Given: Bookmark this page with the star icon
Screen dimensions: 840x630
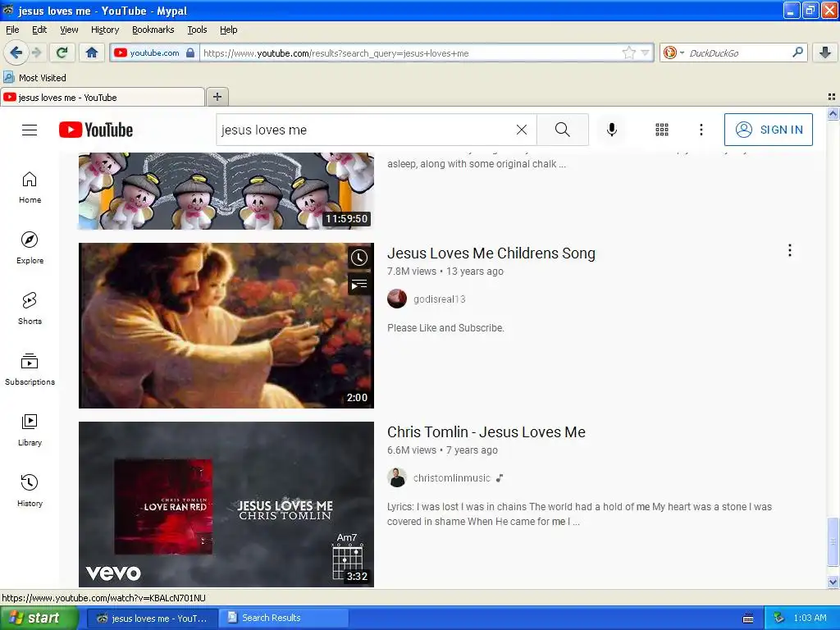Looking at the screenshot, I should tap(629, 52).
